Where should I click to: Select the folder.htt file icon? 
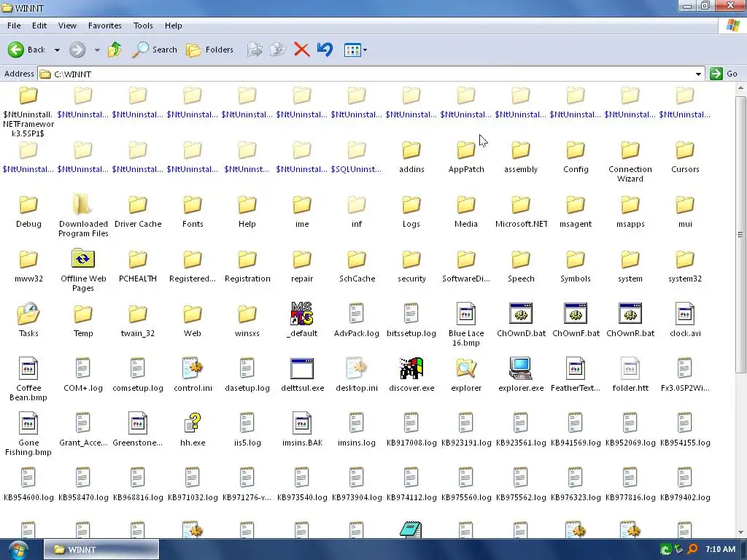pos(630,368)
